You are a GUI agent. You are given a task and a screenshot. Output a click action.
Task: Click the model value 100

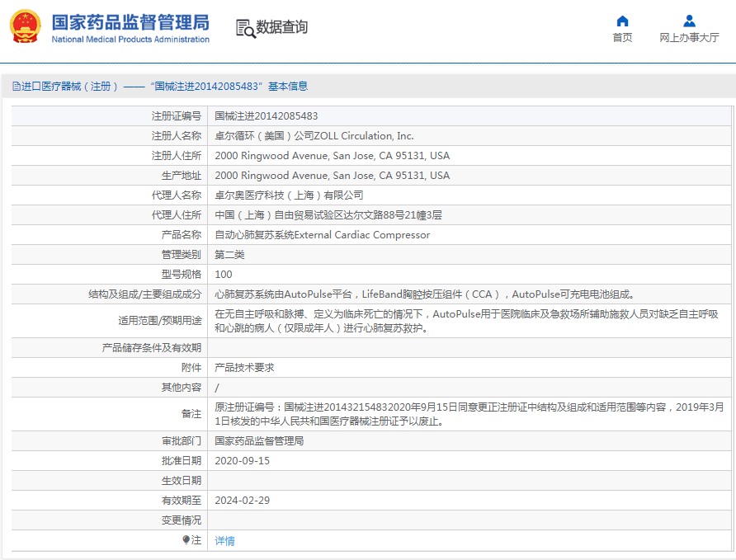(224, 275)
